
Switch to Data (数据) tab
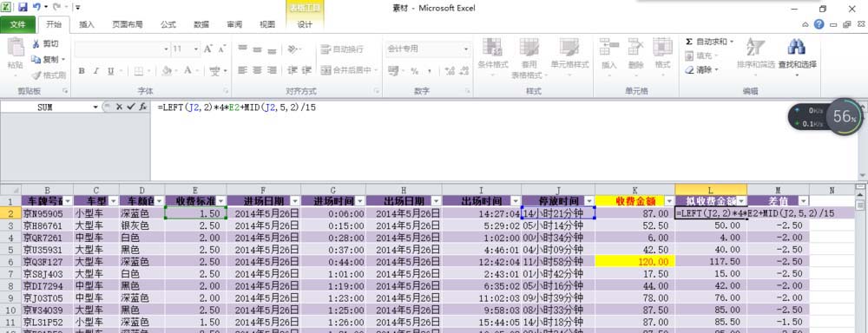click(x=201, y=24)
